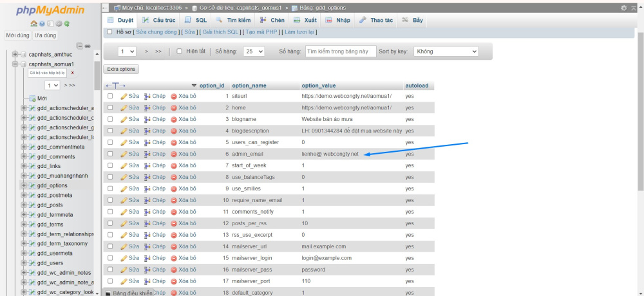644x296 pixels.
Task: Click the page settings gear icon top right
Action: point(623,8)
